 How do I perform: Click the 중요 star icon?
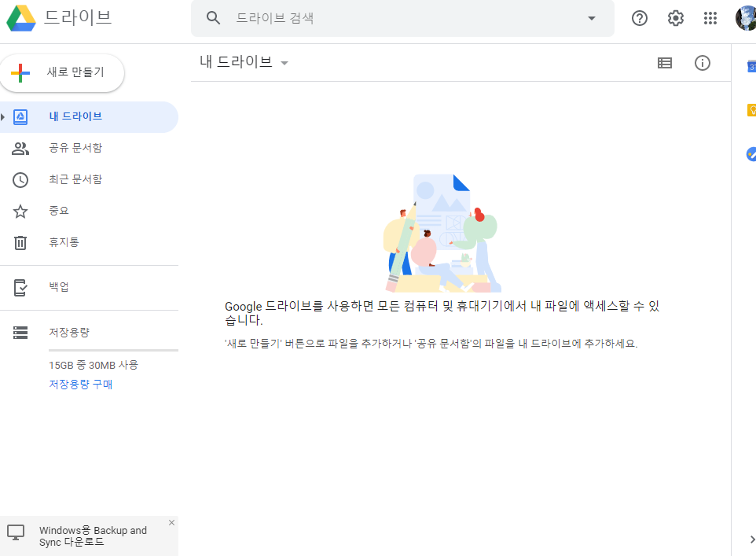click(x=20, y=212)
